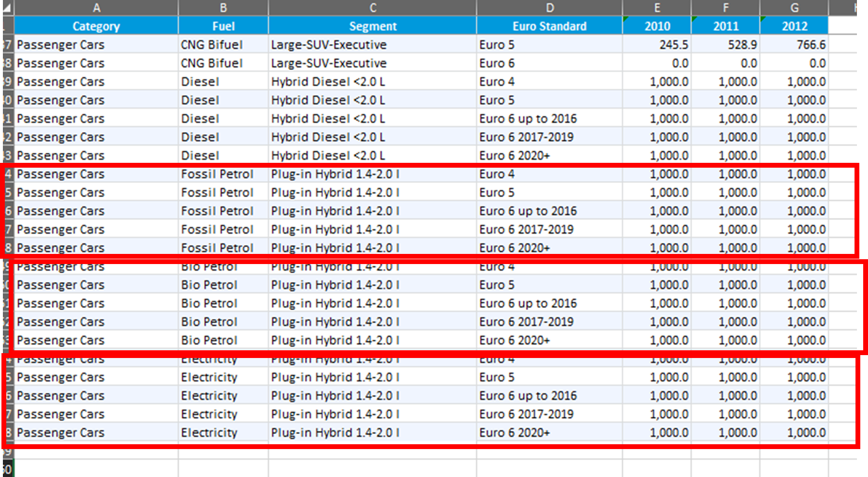
Task: Click the column C header letter
Action: click(x=372, y=8)
